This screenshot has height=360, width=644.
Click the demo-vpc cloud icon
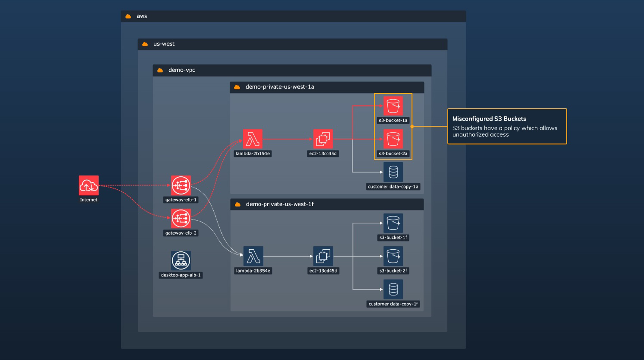coord(160,70)
